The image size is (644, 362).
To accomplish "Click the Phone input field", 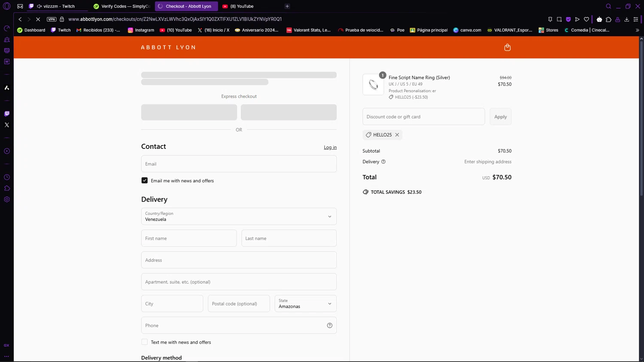I will [x=239, y=326].
